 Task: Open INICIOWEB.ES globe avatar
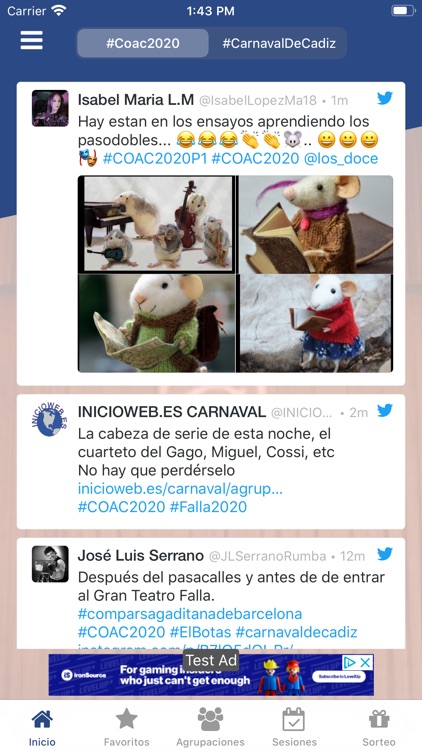pos(50,420)
